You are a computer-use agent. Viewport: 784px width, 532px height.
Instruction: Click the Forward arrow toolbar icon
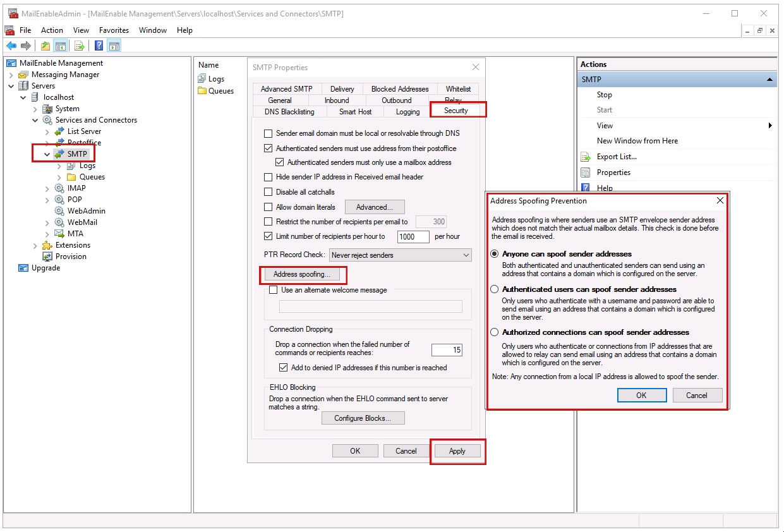26,45
